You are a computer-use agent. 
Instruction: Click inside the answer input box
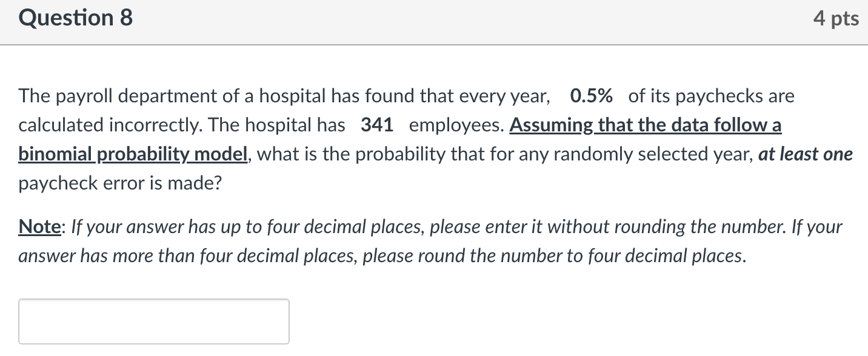(x=154, y=321)
